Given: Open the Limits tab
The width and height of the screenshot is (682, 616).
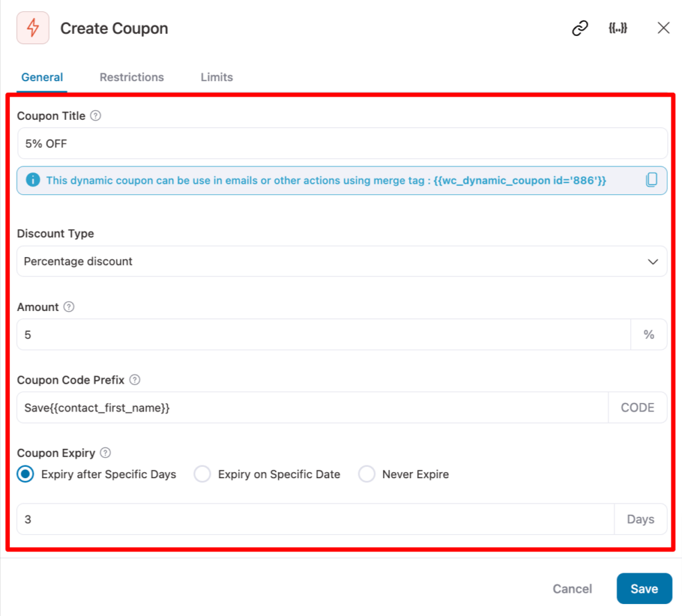Looking at the screenshot, I should tap(216, 77).
